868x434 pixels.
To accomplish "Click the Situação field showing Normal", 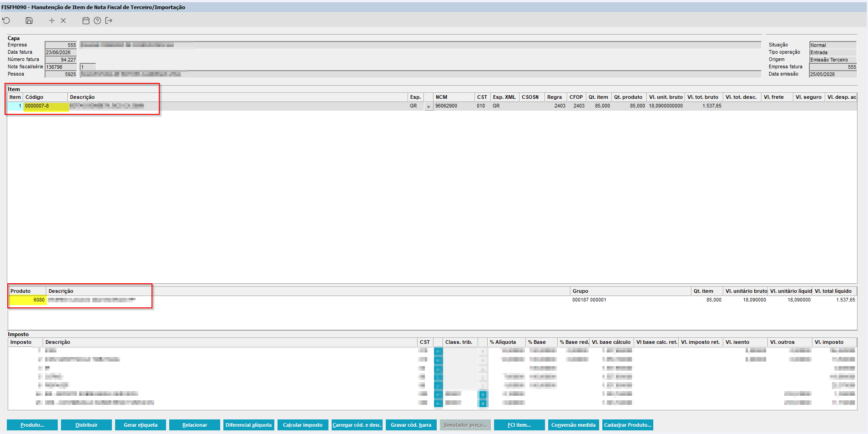I will 833,45.
